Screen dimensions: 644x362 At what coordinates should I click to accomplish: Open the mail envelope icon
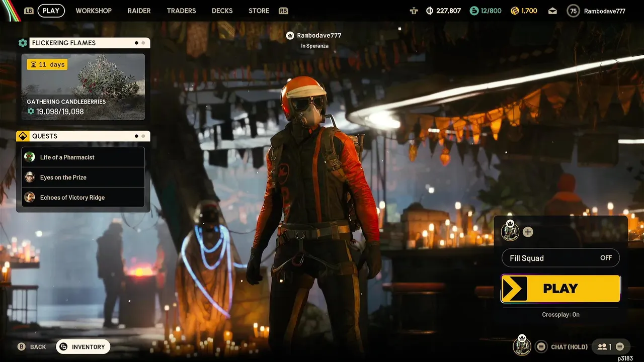coord(552,11)
